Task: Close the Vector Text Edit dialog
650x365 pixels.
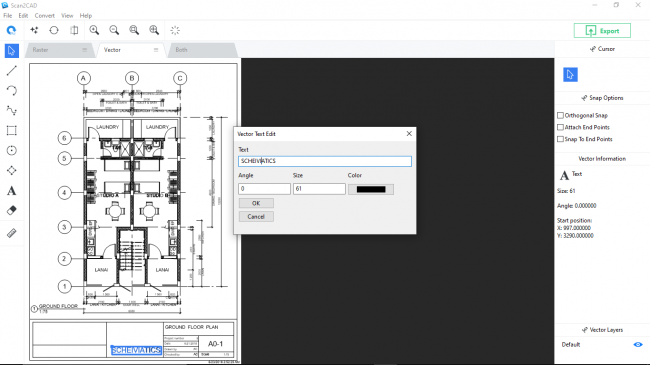Action: 409,134
